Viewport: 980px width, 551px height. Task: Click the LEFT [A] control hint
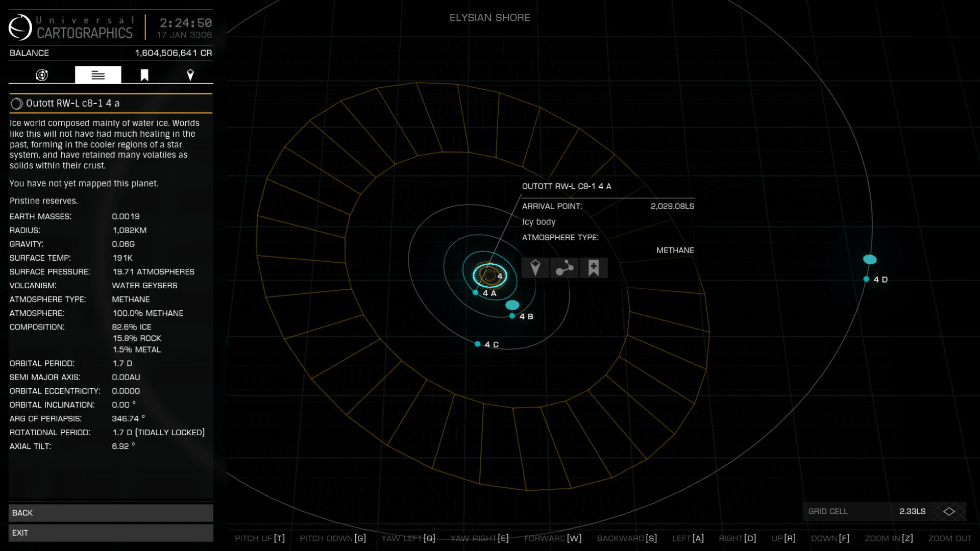(x=688, y=538)
